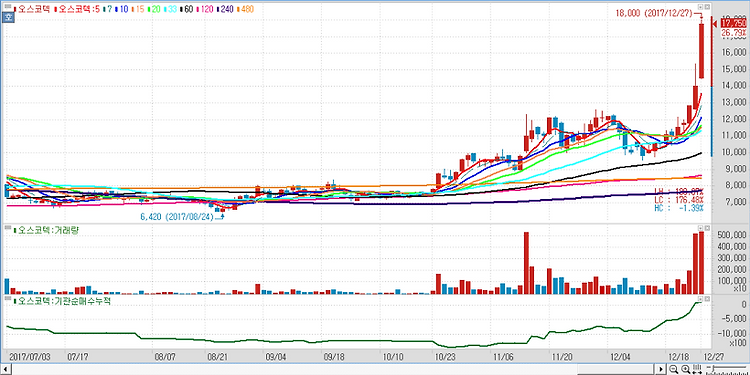Image resolution: width=750 pixels, height=375 pixels.
Task: Click the horizontal scrollbar left arrow
Action: pyautogui.click(x=6, y=369)
